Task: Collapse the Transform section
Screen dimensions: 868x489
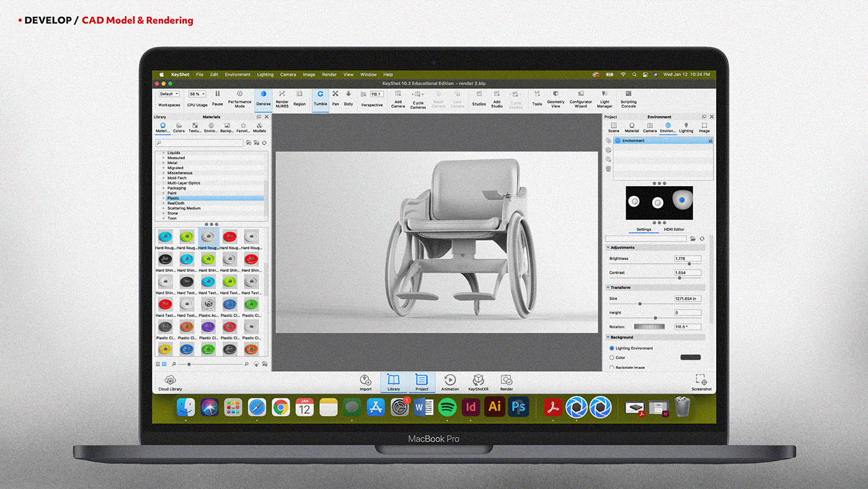Action: pyautogui.click(x=608, y=287)
